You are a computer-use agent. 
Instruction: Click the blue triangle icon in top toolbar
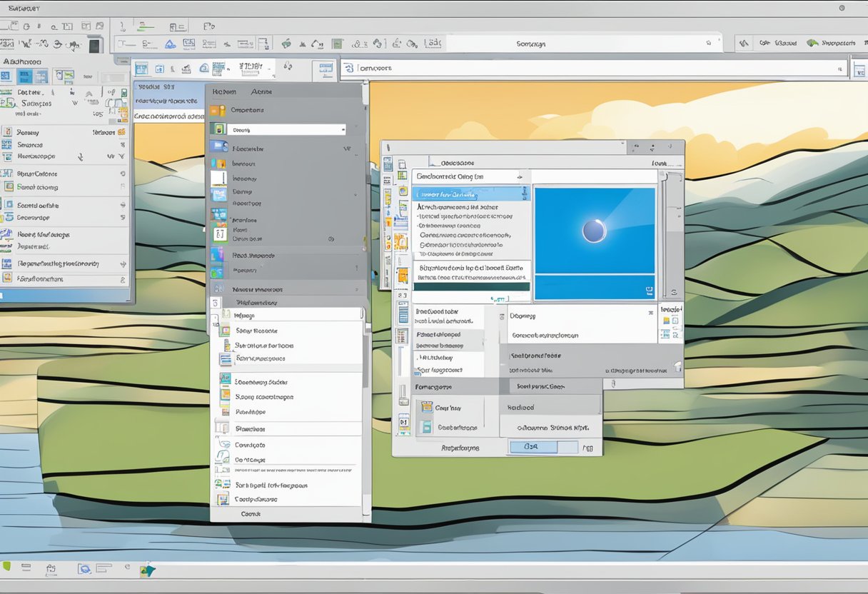pos(170,44)
